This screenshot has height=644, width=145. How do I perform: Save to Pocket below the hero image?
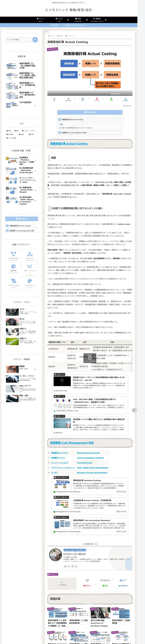97,99
